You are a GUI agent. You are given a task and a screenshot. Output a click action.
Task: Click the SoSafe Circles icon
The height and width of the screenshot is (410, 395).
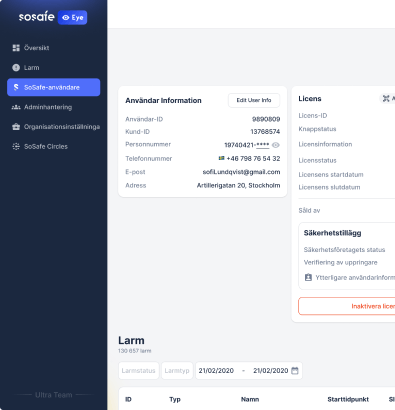click(16, 146)
